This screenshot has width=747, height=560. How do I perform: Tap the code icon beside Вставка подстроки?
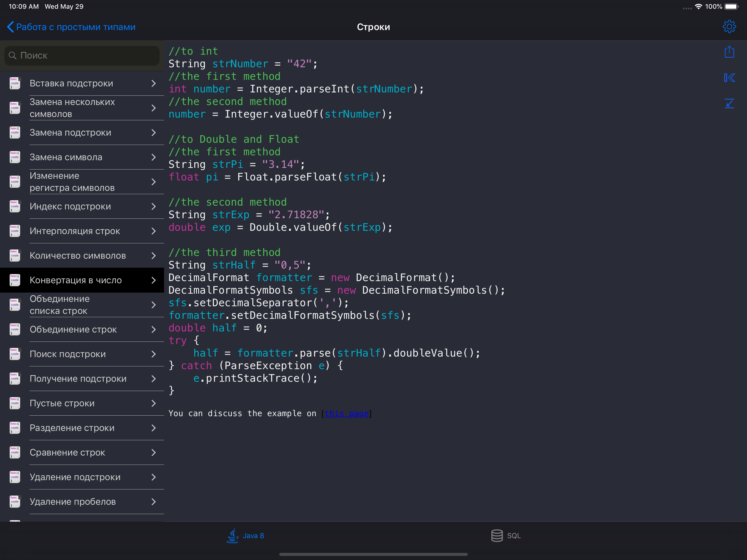(x=15, y=83)
